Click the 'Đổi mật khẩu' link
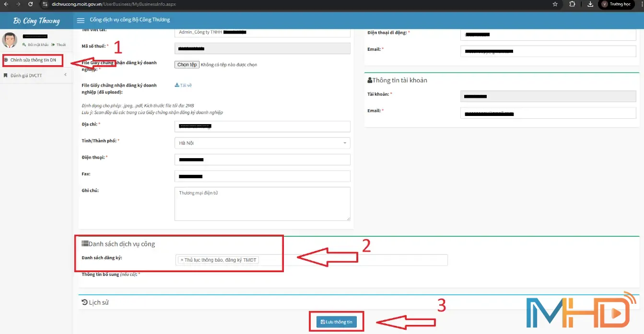Screen dimensions: 644x334 click(36, 45)
